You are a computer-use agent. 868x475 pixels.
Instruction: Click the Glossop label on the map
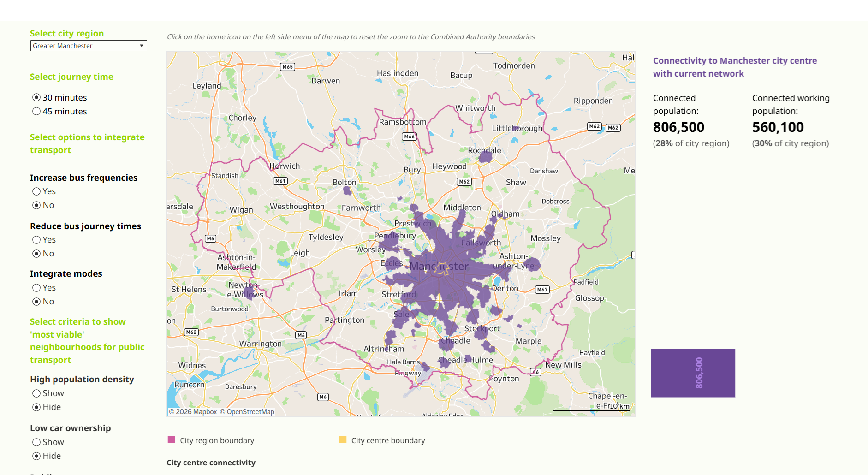point(589,298)
